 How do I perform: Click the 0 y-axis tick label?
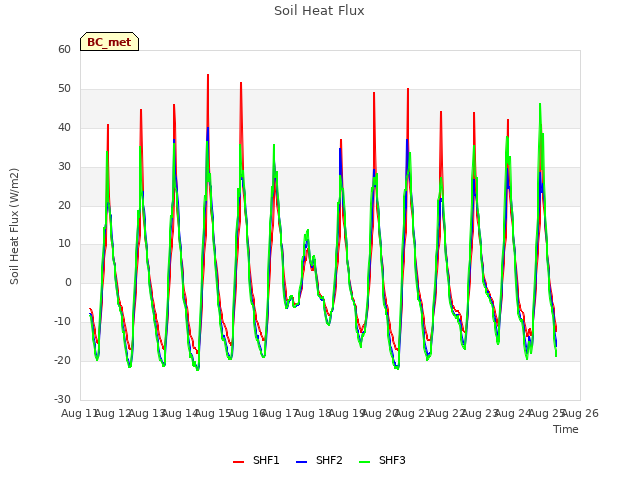pos(68,282)
